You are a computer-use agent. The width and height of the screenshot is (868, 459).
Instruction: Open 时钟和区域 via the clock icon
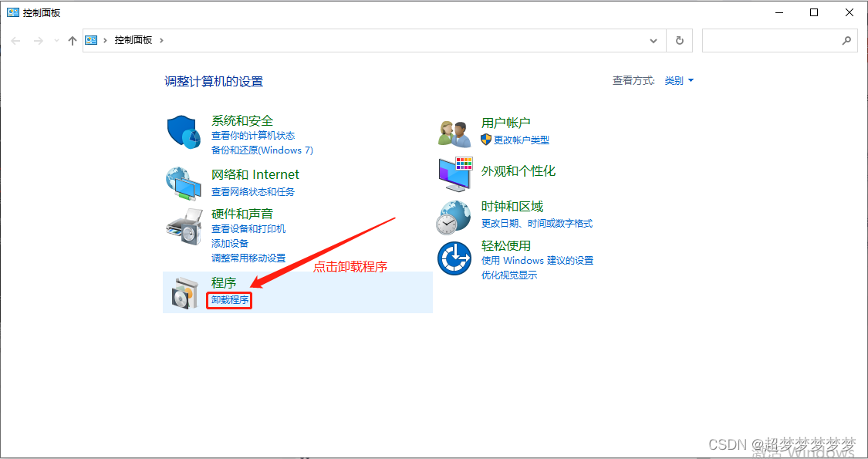click(x=454, y=216)
